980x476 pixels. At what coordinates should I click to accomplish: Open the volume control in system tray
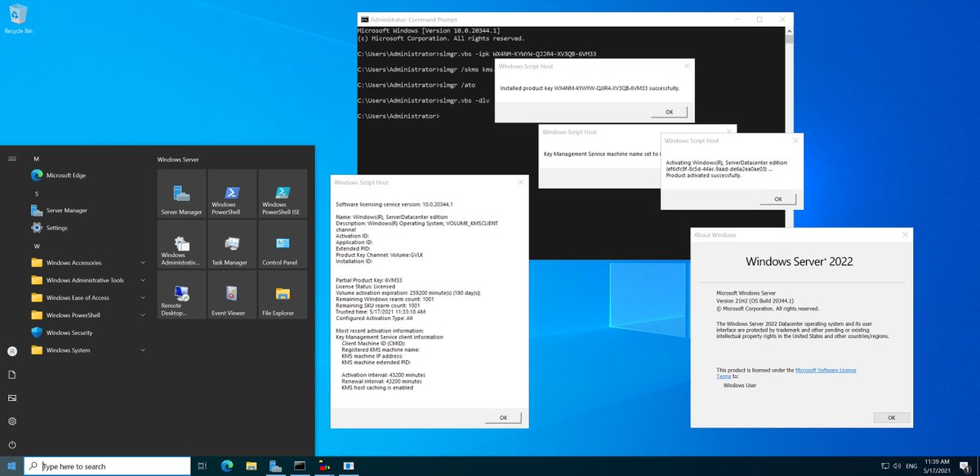tap(898, 466)
